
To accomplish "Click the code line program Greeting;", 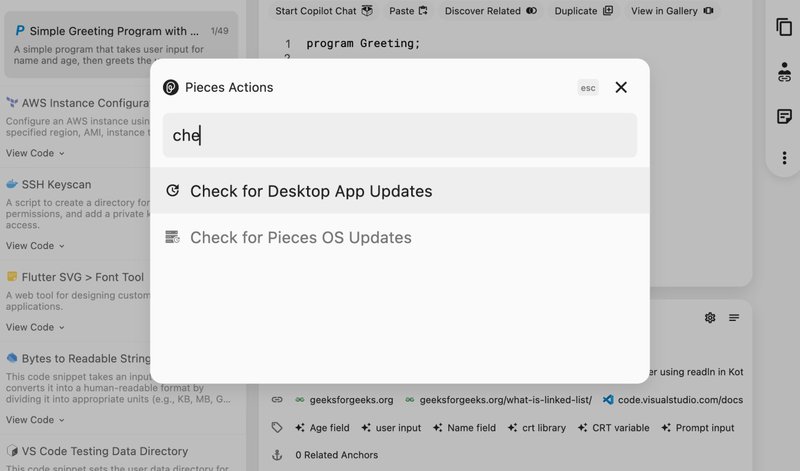I will (363, 43).
